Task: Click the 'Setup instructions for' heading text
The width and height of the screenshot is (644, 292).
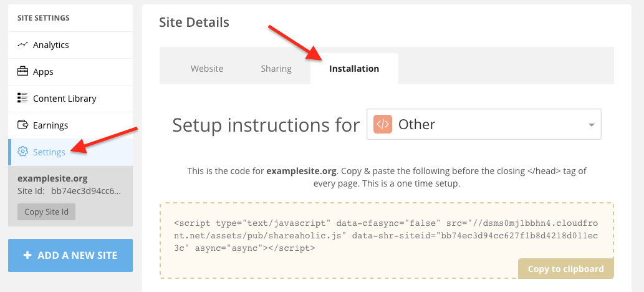Action: tap(266, 125)
